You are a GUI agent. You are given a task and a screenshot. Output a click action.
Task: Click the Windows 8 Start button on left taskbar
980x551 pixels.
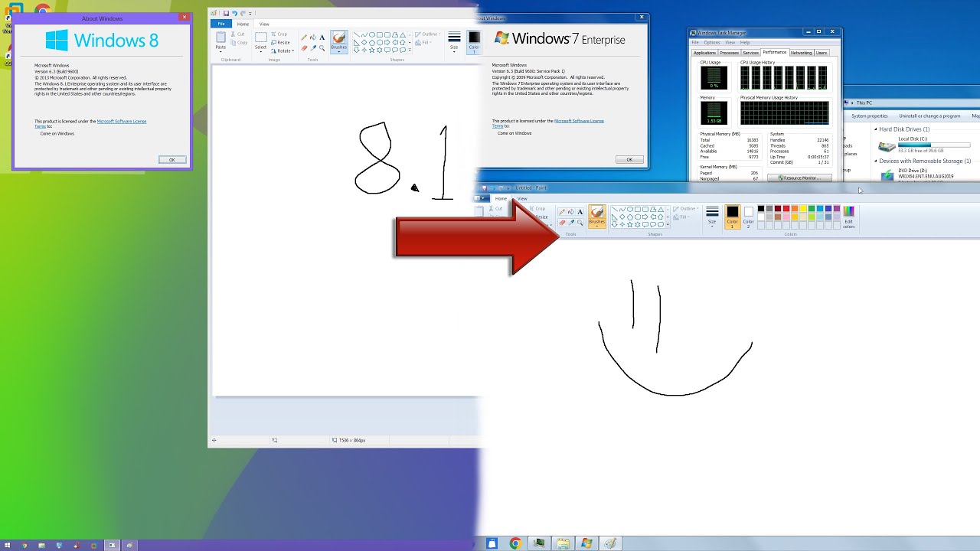[6, 546]
